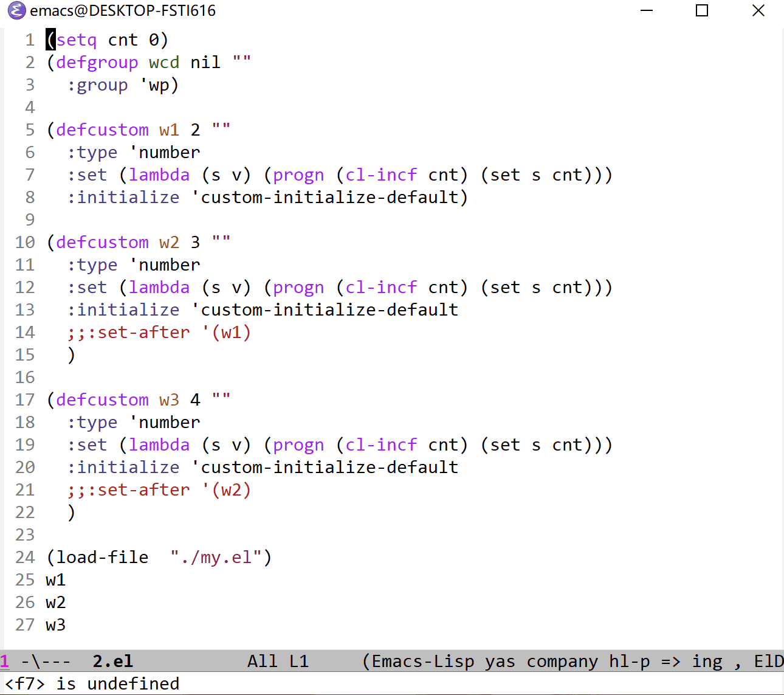Click the 'All' buffer position indicator

point(262,661)
